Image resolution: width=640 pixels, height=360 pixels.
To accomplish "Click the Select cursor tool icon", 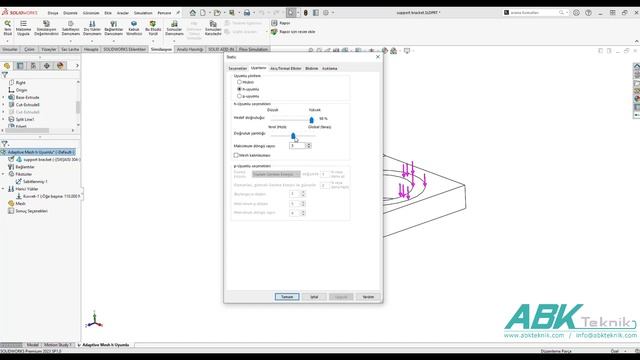I will point(291,13).
